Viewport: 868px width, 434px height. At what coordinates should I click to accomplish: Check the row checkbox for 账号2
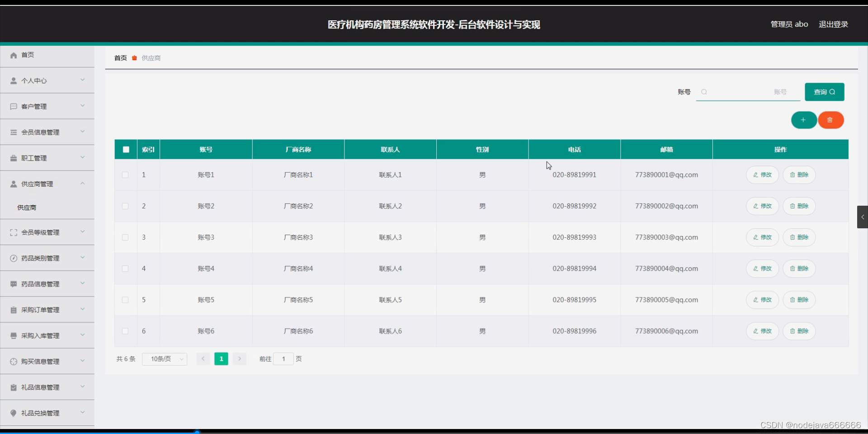[125, 206]
